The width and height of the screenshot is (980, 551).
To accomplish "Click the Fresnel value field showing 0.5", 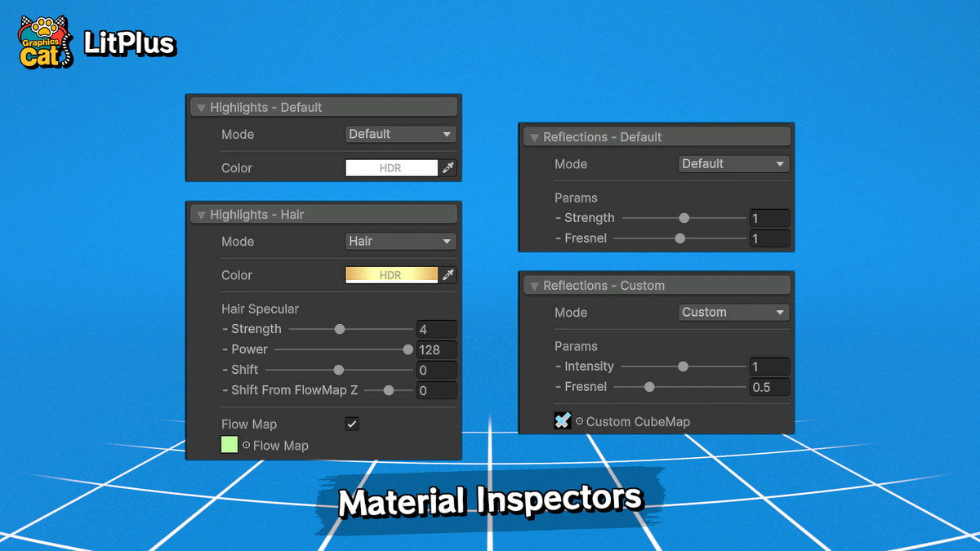I will [x=769, y=387].
